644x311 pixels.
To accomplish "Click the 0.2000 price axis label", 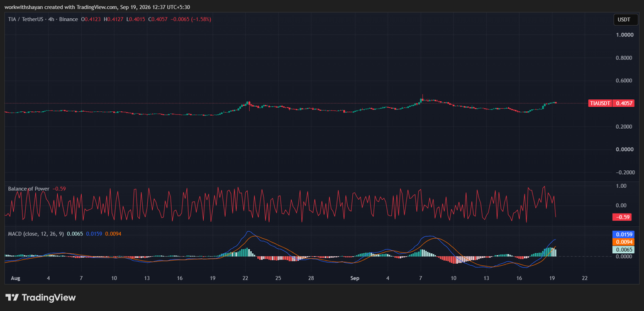I will click(625, 127).
